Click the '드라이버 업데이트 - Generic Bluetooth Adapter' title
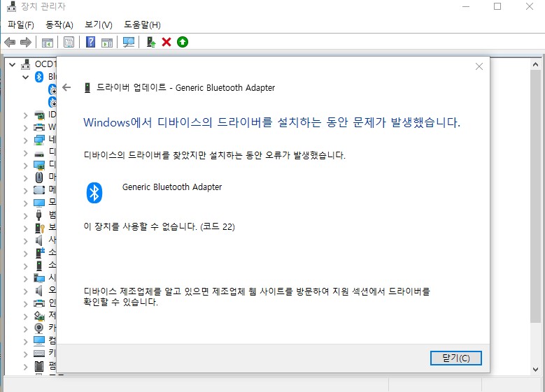Screen dimensions: 545x392 tap(185, 87)
